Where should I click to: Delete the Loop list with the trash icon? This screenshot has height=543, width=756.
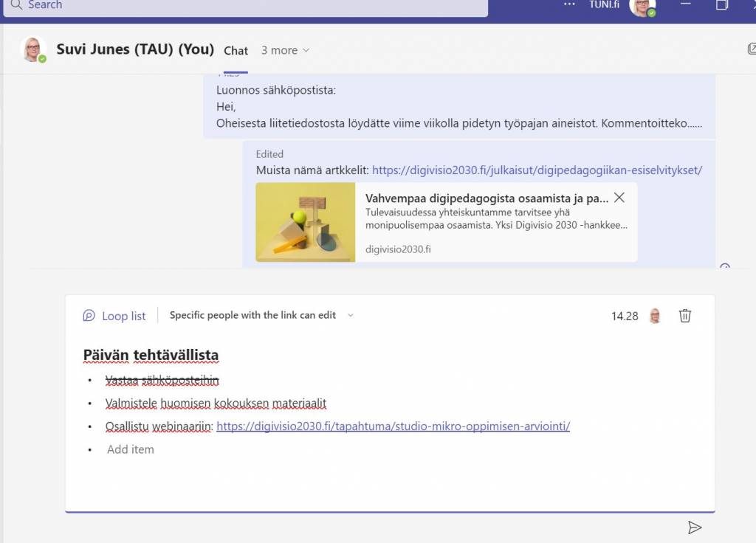[685, 315]
